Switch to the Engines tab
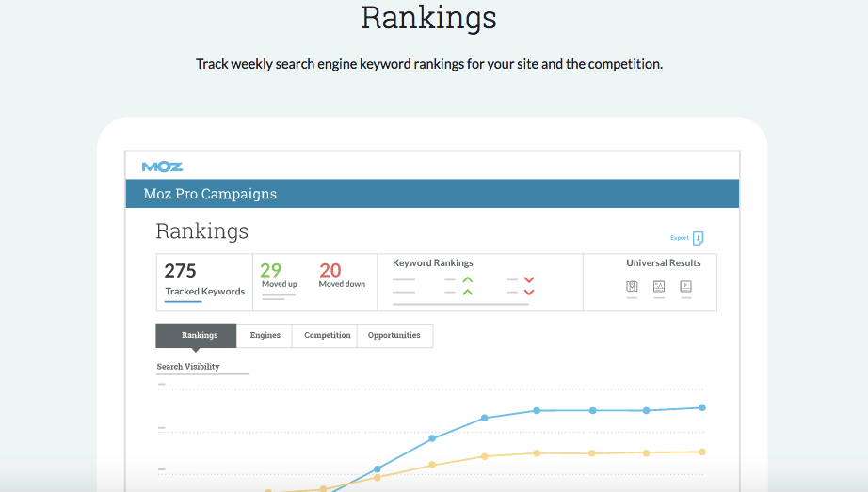 (x=265, y=336)
